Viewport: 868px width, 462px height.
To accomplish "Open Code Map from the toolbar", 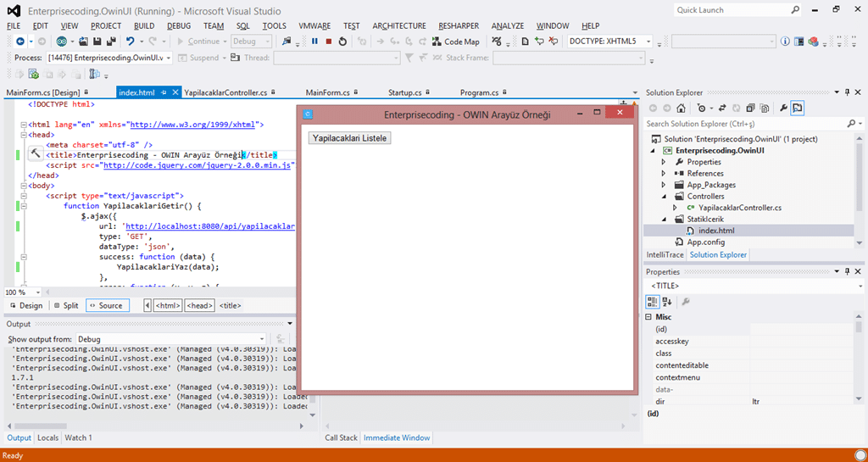I will click(455, 42).
